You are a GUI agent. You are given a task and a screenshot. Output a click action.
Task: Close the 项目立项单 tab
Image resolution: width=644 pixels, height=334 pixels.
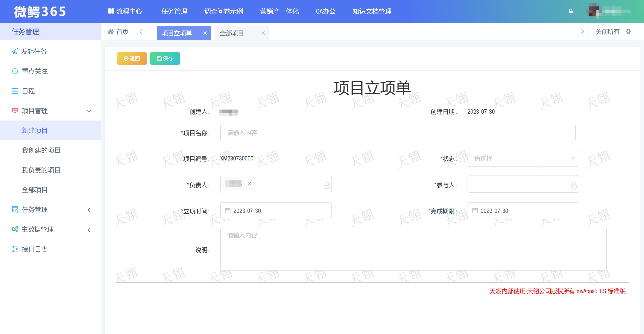coord(205,33)
